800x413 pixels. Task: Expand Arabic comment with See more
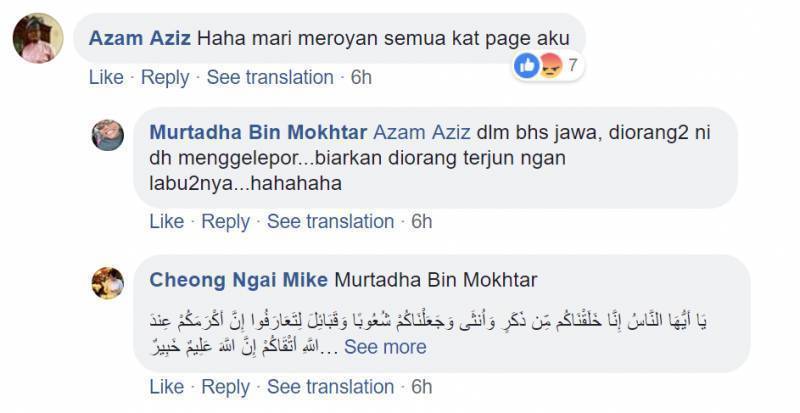(x=385, y=347)
